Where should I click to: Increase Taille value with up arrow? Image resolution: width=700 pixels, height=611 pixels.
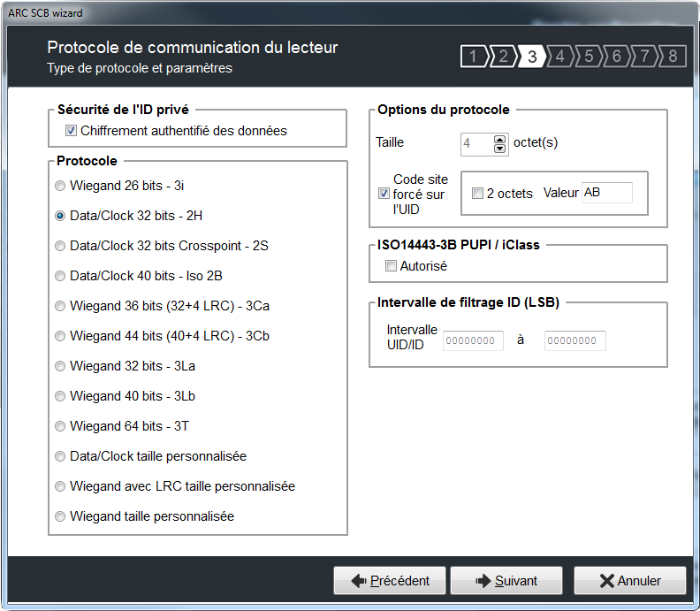(x=499, y=138)
